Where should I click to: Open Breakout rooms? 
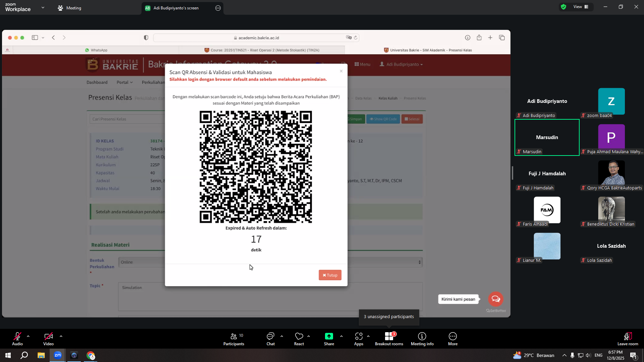[389, 339]
